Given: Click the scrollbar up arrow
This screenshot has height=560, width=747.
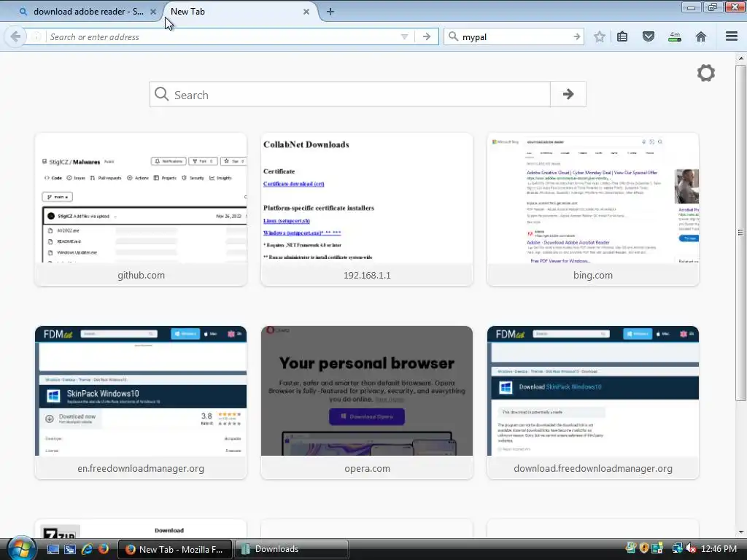Looking at the screenshot, I should pos(740,58).
